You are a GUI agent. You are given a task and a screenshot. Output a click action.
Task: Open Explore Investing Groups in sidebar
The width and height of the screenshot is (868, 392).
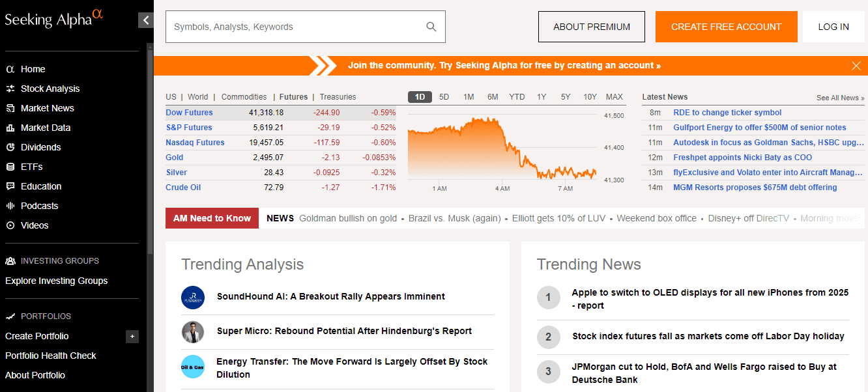[57, 281]
